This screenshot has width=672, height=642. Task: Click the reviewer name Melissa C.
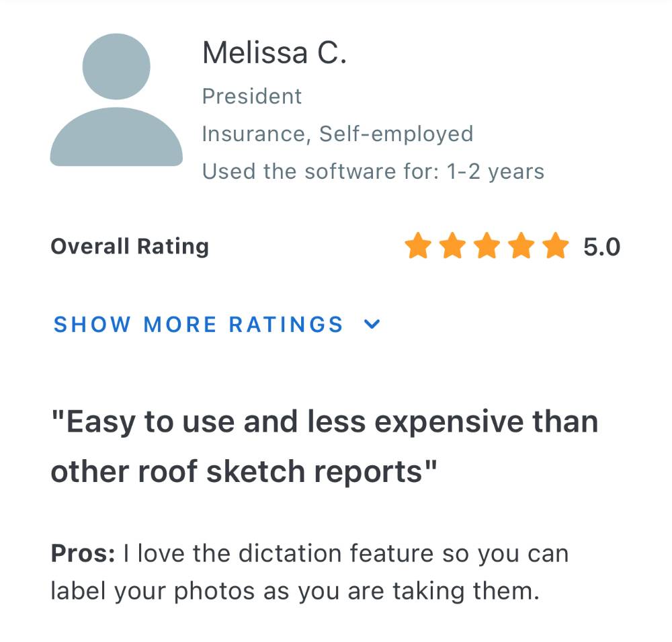point(274,53)
